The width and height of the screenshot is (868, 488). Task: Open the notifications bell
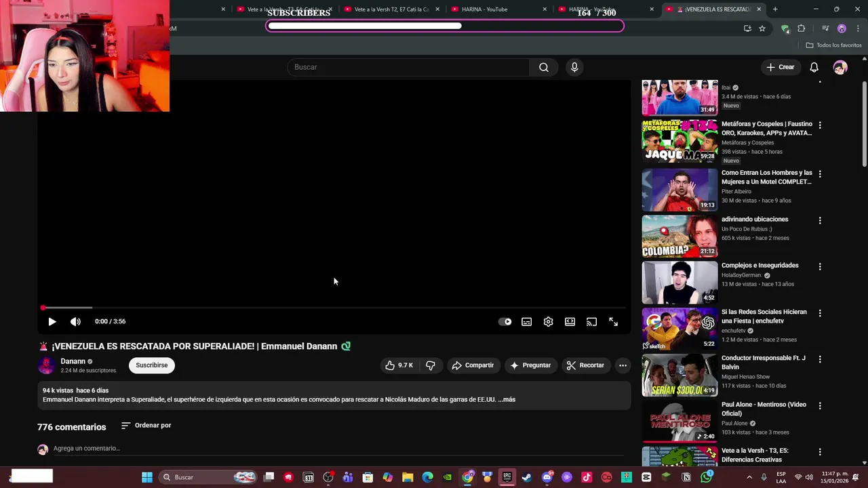tap(814, 67)
